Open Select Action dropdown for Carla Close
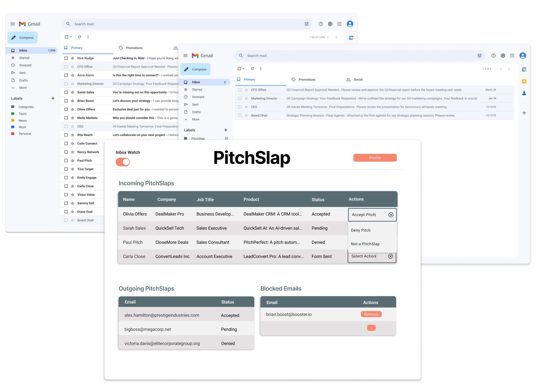This screenshot has width=546, height=392. (371, 256)
